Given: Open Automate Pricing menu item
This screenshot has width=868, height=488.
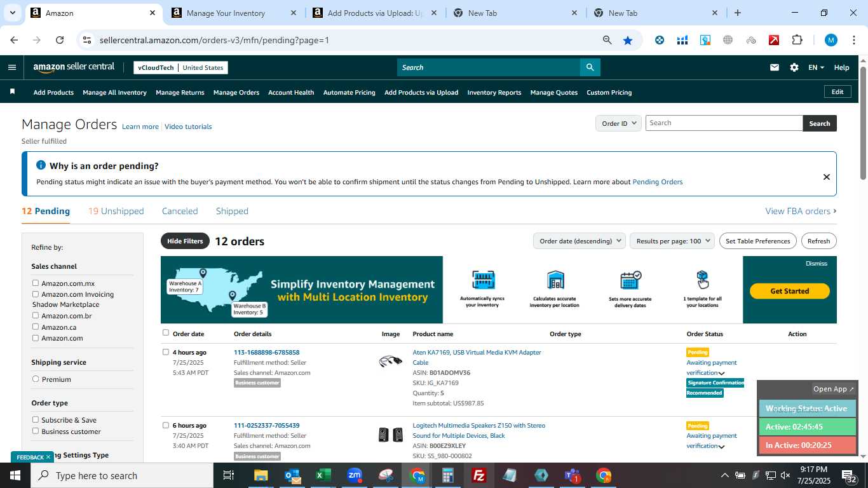Looking at the screenshot, I should tap(349, 92).
